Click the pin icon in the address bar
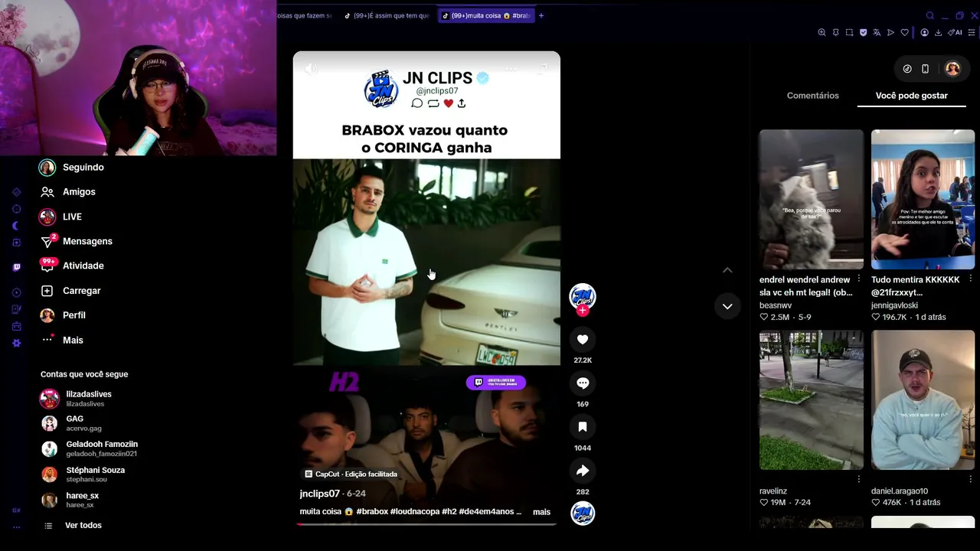Image resolution: width=980 pixels, height=551 pixels. pos(835,33)
